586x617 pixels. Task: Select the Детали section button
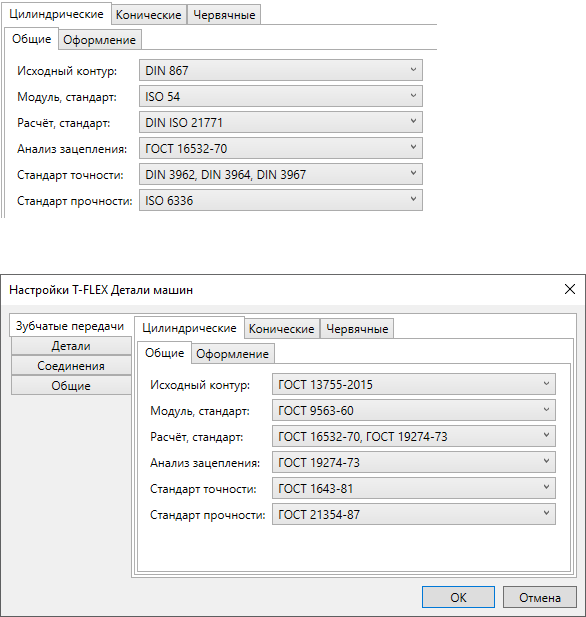tap(71, 346)
